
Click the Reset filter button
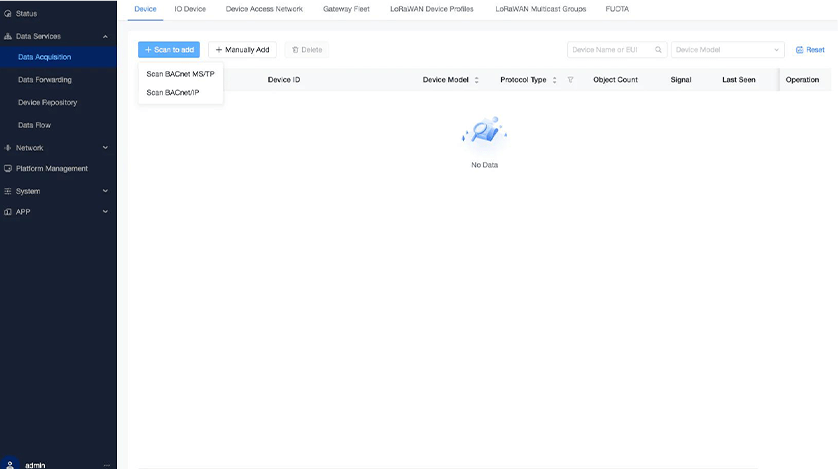pos(810,50)
